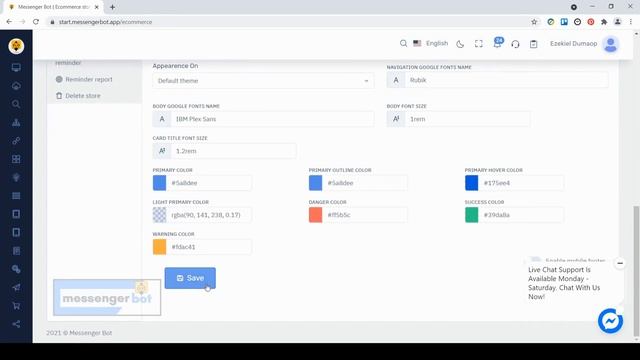Open the hierarchy chart icon in sidebar
This screenshot has width=640, height=360.
tap(16, 122)
